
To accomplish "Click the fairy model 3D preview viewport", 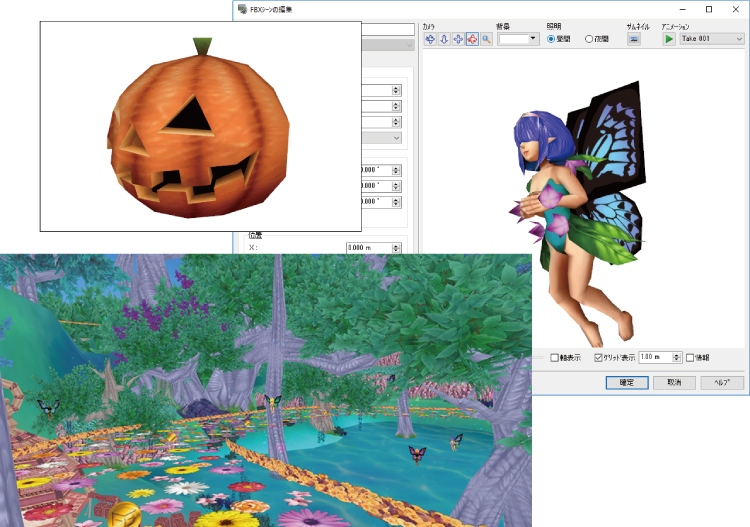I will (583, 199).
